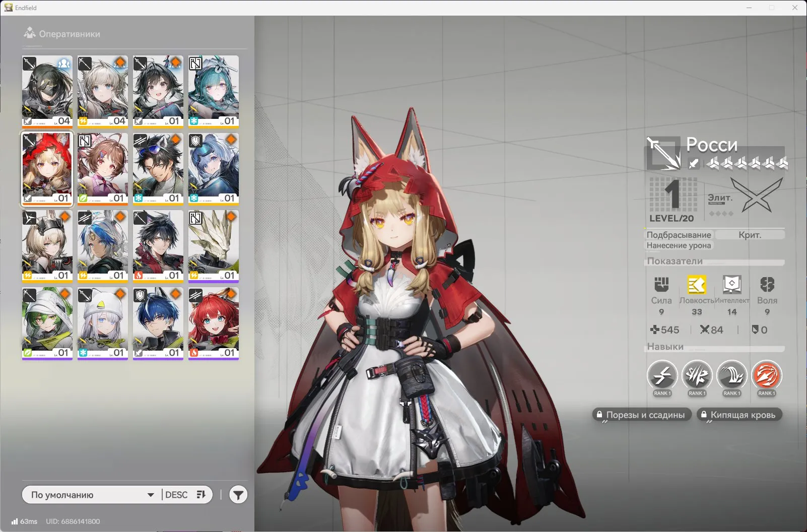Image resolution: width=807 pixels, height=532 pixels.
Task: Close the Endfield window
Action: [795, 8]
